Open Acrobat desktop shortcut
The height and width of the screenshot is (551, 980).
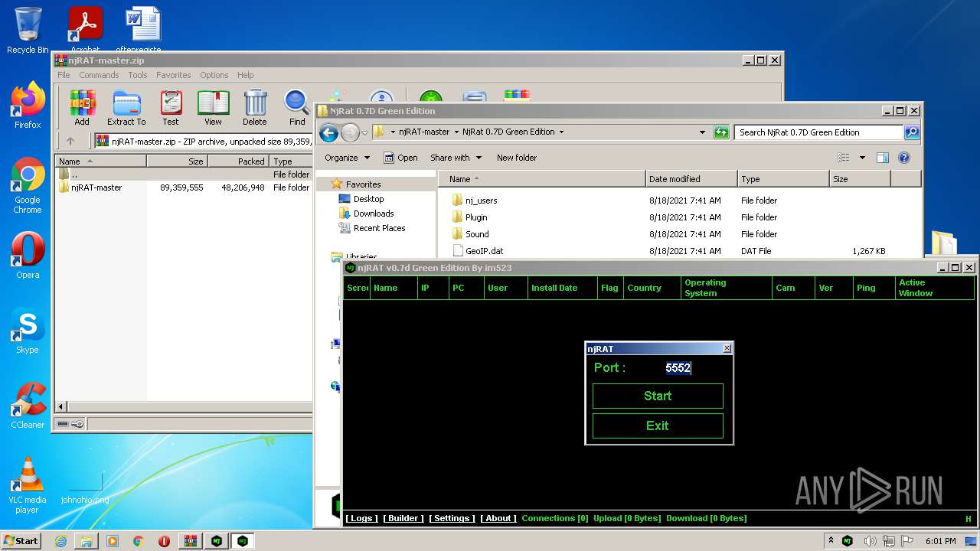pyautogui.click(x=85, y=29)
